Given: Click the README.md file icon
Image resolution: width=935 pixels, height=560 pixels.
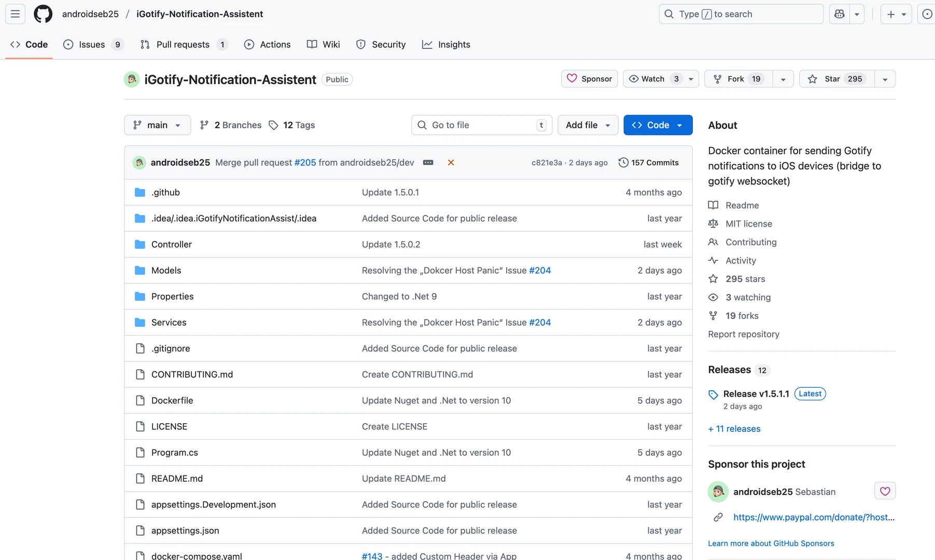Looking at the screenshot, I should coord(139,478).
